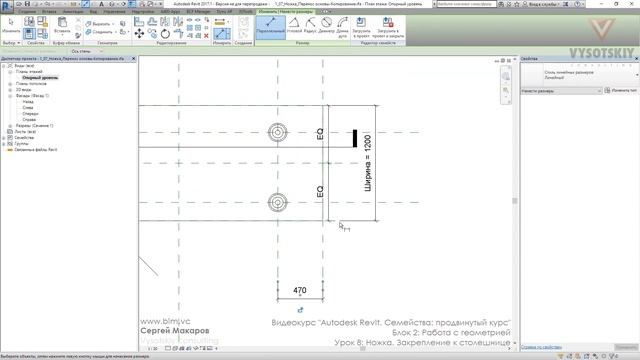Select the Радиус radial dimension tool
Viewport: 640px width, 360px height.
point(310,25)
